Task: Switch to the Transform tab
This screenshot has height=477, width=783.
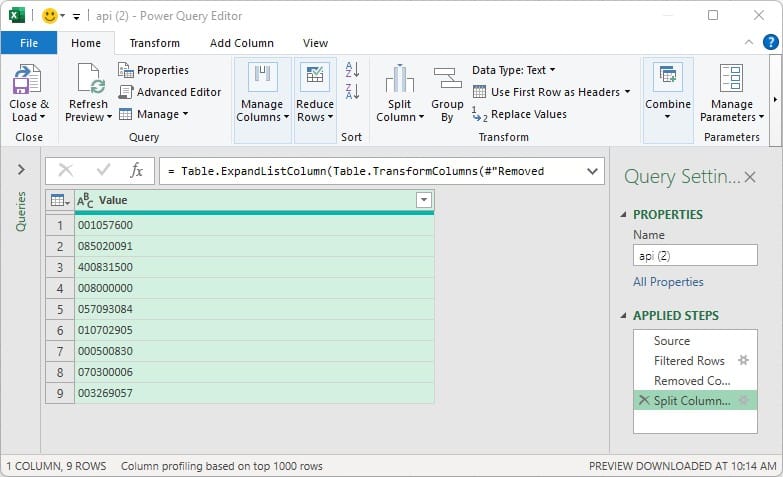Action: (x=155, y=43)
